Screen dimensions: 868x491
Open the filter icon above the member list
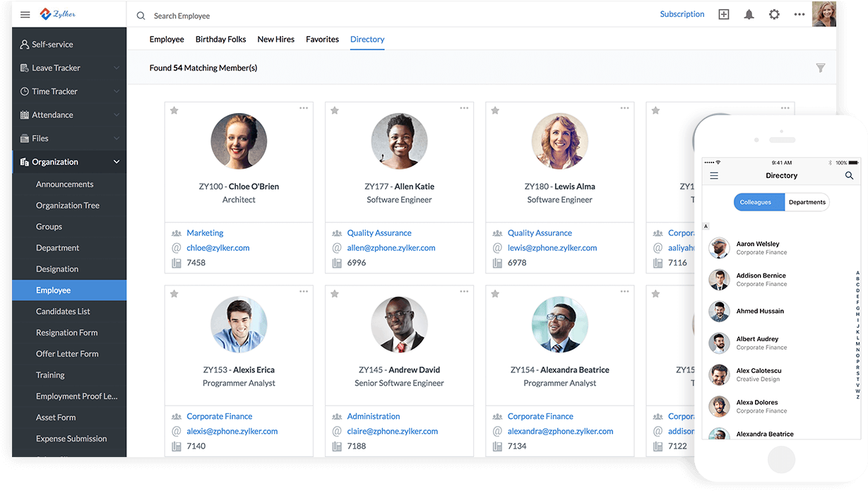point(821,68)
